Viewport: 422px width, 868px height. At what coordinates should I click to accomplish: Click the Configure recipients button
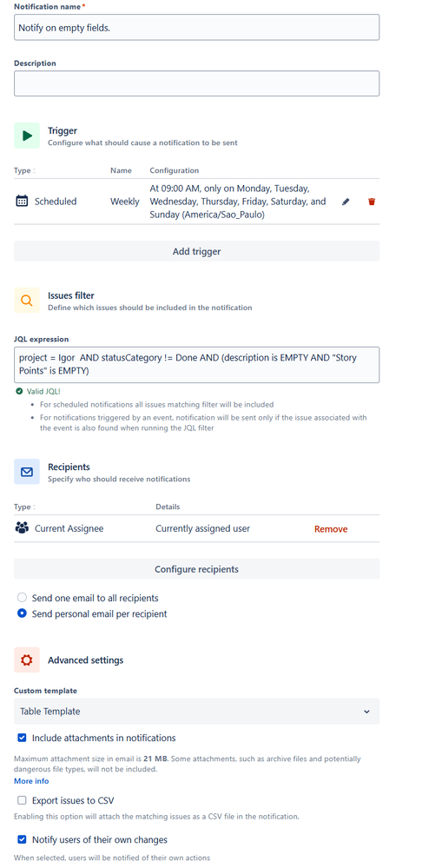pyautogui.click(x=196, y=569)
